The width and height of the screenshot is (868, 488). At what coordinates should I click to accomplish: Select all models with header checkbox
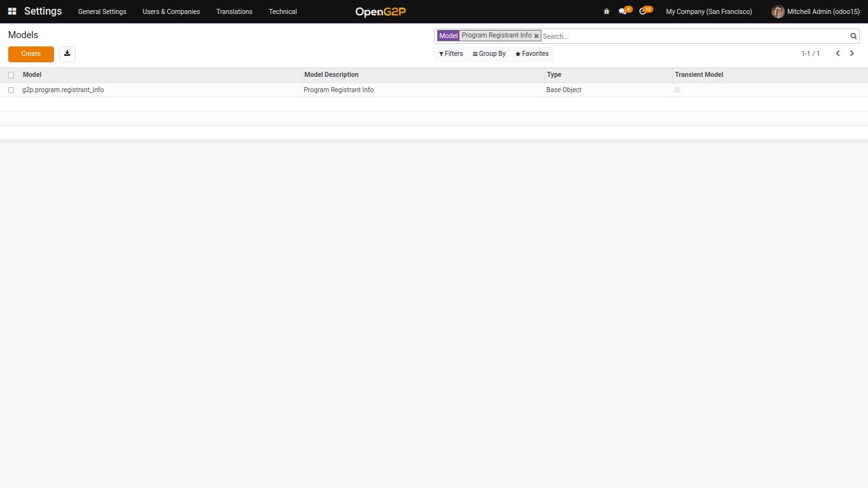coord(11,75)
